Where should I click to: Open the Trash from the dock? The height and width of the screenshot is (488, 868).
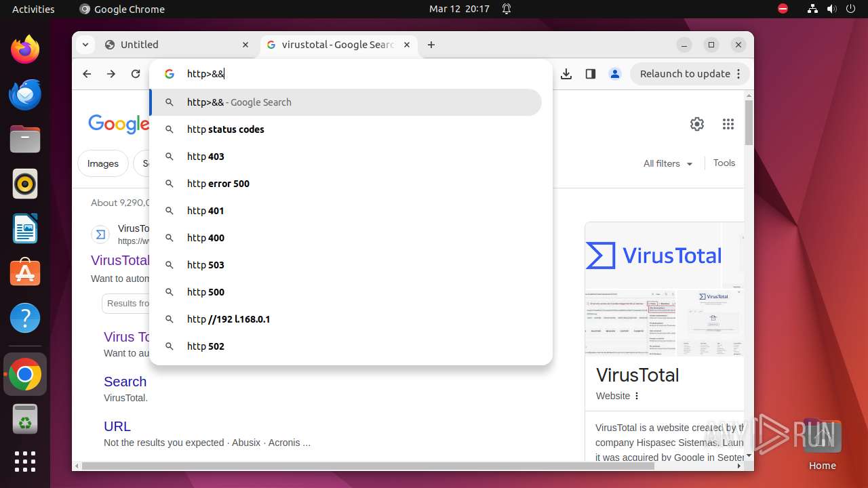(x=25, y=419)
